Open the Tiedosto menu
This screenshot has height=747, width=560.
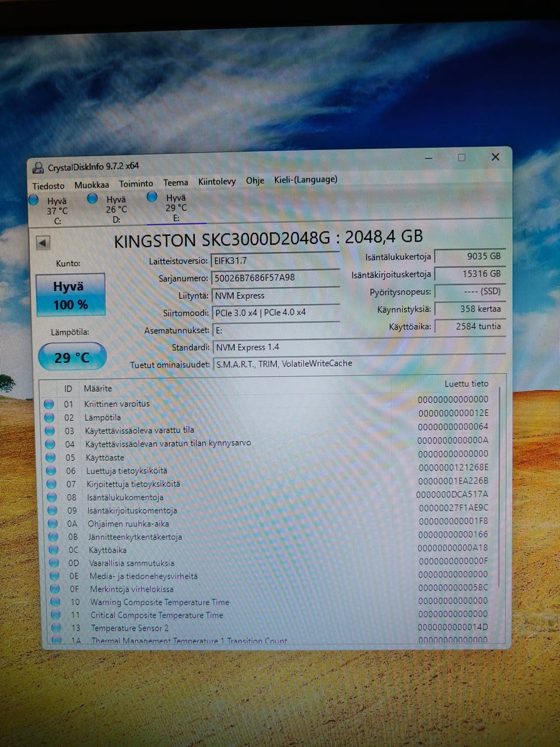pos(48,186)
